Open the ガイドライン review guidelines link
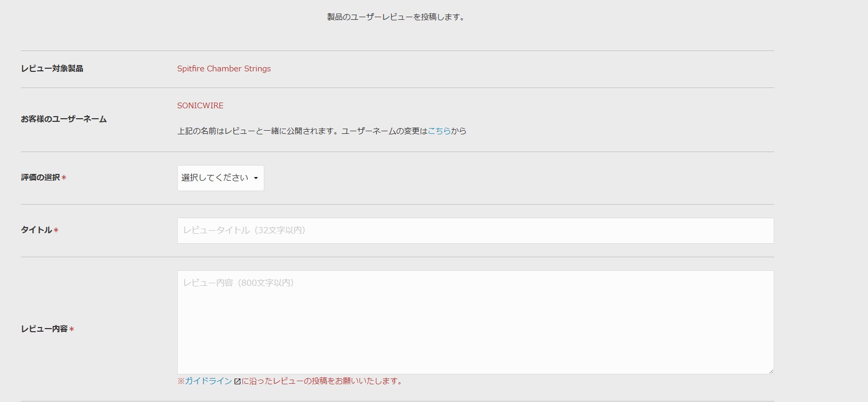 pyautogui.click(x=209, y=381)
